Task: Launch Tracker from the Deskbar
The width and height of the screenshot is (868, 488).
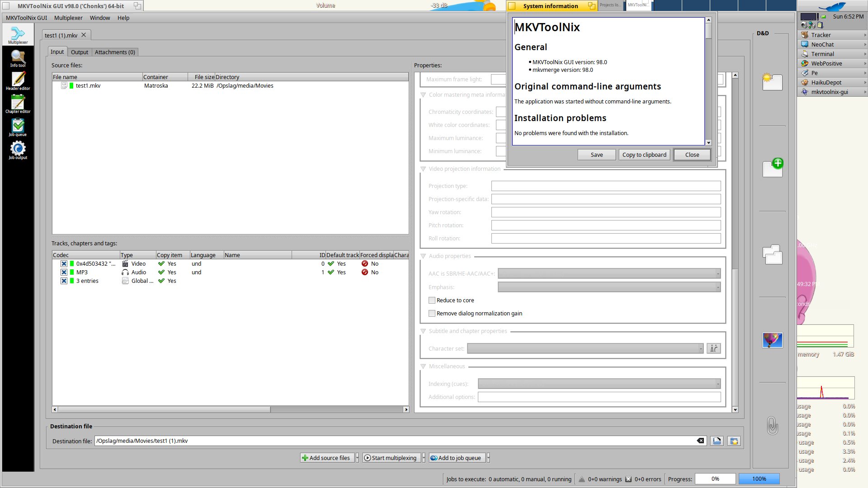Action: 832,35
